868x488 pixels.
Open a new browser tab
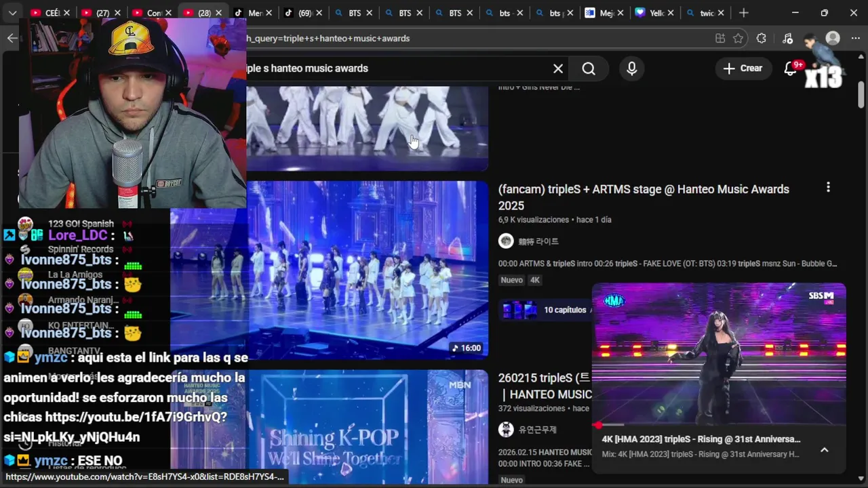coord(744,13)
